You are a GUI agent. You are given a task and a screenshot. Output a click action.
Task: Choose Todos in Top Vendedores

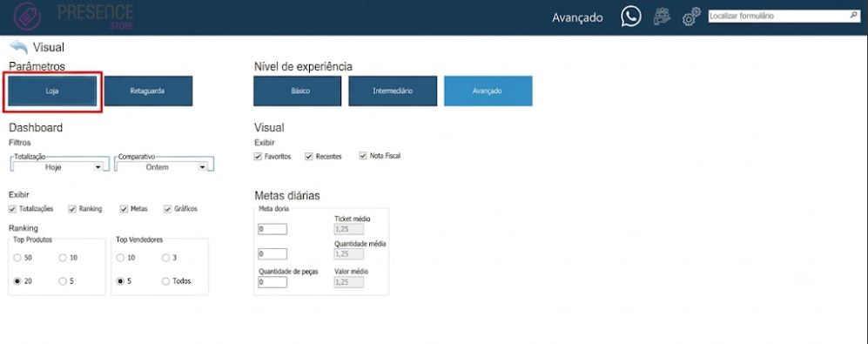click(165, 280)
